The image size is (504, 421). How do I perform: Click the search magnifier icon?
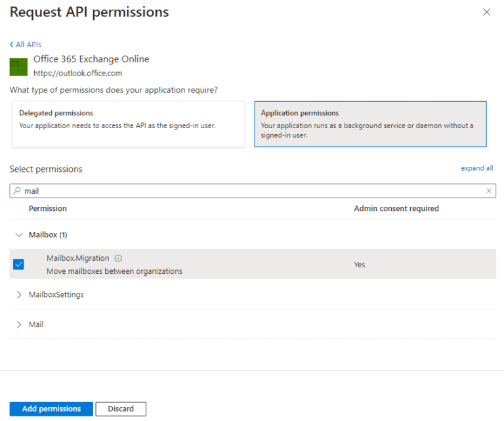(x=16, y=190)
